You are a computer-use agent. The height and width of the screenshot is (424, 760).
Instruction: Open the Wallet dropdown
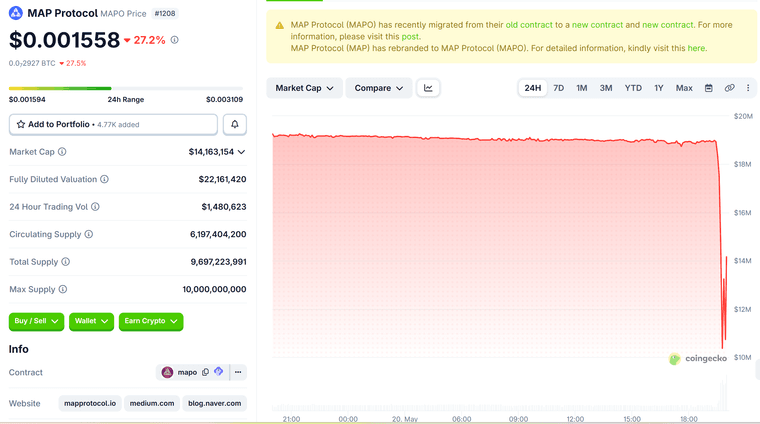point(91,321)
